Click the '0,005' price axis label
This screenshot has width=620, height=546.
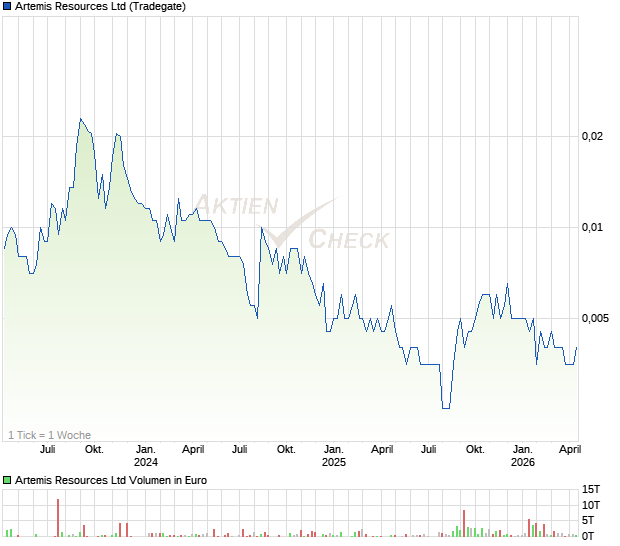tap(595, 318)
